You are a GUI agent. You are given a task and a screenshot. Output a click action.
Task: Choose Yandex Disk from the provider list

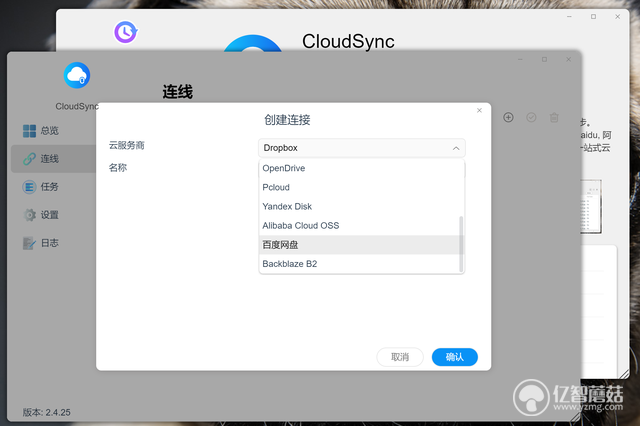tap(359, 206)
